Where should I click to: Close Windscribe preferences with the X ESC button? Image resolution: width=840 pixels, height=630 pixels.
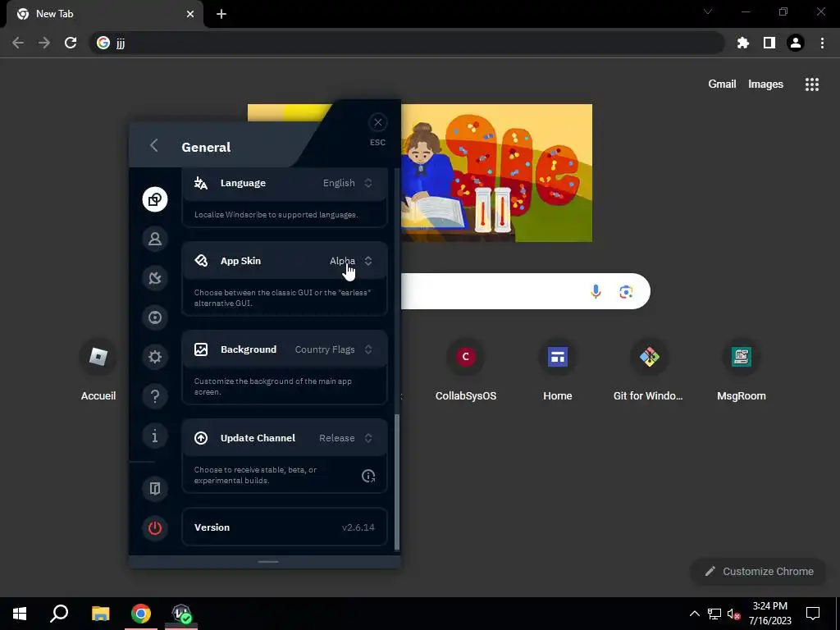377,123
